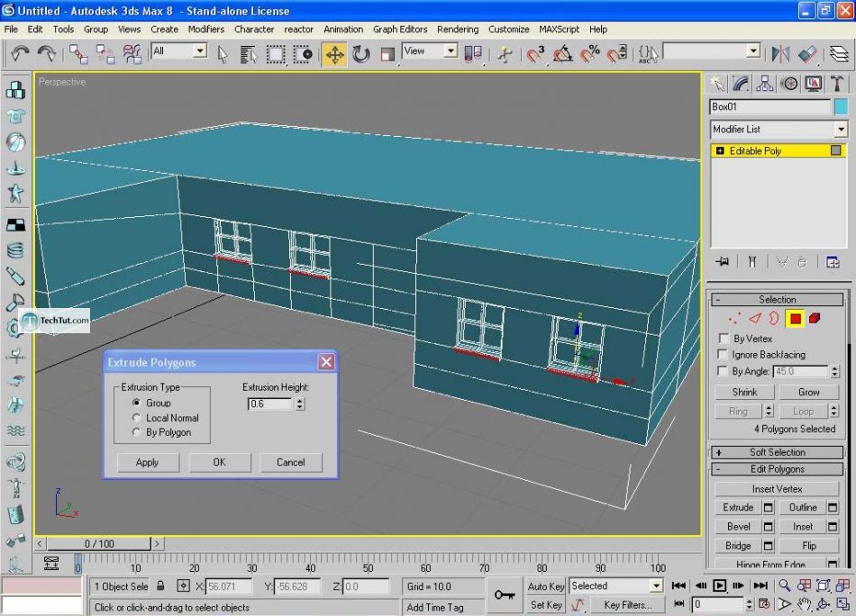This screenshot has height=616, width=856.
Task: Select Border sub-object level icon
Action: tap(774, 319)
